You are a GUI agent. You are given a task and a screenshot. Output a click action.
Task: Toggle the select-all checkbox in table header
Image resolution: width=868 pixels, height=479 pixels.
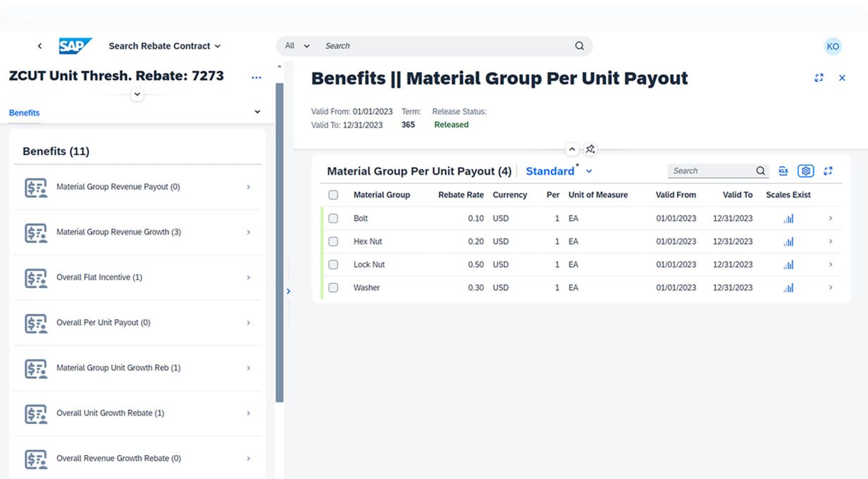333,195
